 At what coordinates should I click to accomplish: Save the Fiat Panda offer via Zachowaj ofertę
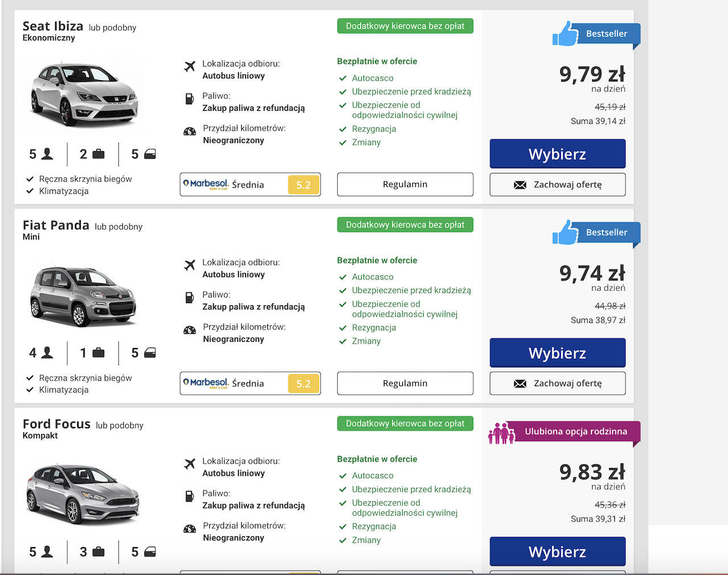pyautogui.click(x=557, y=383)
